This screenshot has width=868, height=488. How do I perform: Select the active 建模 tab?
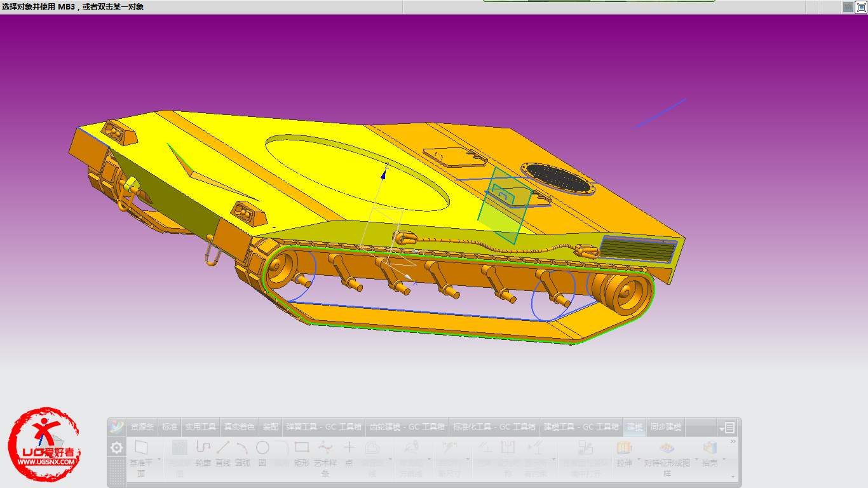(x=635, y=427)
